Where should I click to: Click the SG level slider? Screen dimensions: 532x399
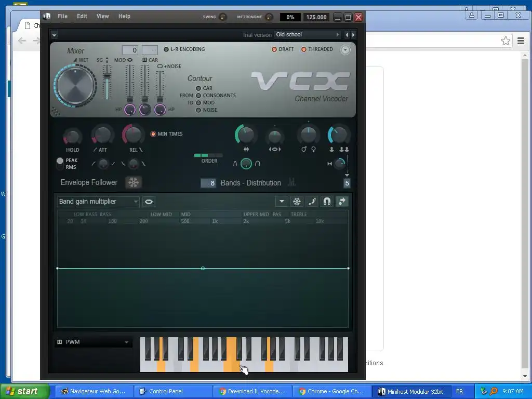107,76
